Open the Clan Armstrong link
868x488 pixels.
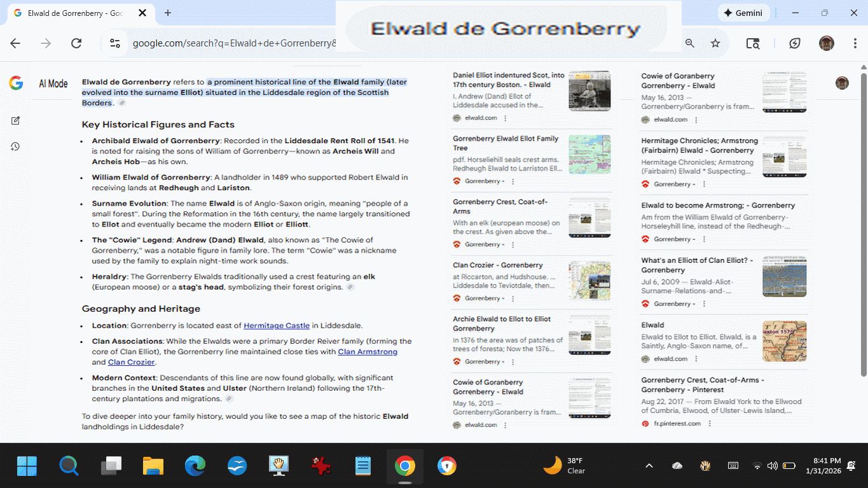pos(368,352)
